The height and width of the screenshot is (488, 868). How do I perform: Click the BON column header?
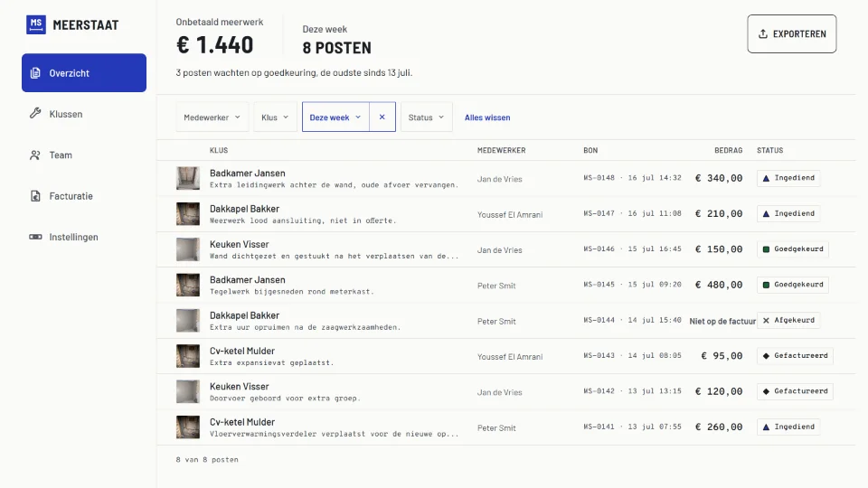pyautogui.click(x=590, y=151)
